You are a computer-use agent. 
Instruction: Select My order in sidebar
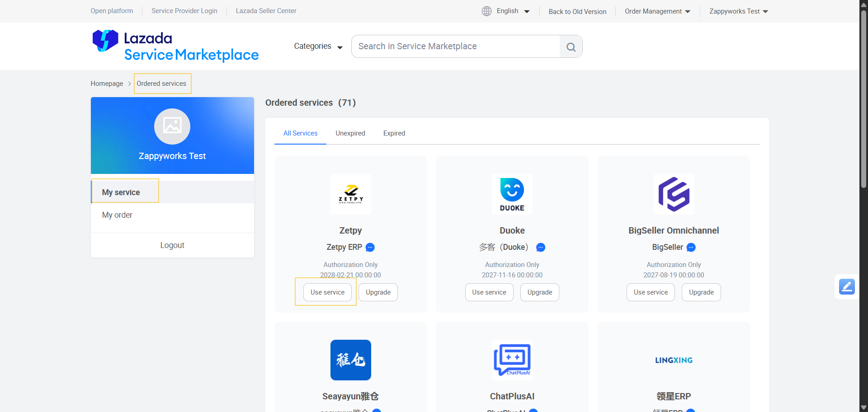172,215
